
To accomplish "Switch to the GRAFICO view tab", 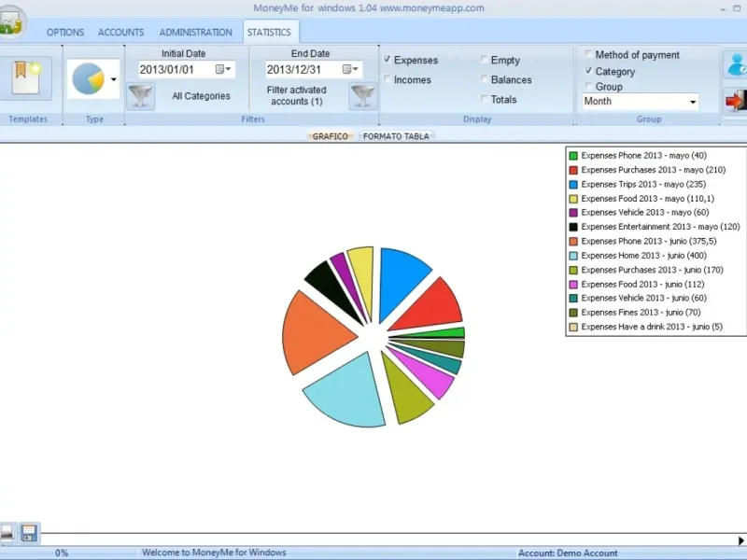I will coord(331,136).
